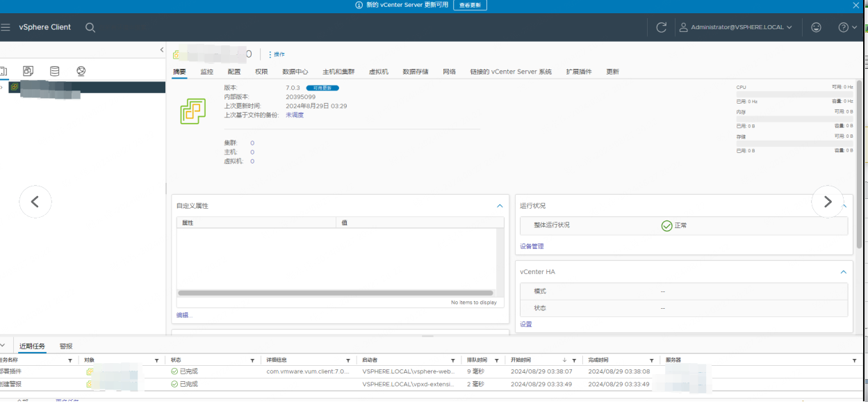Go to the next image with right arrow

[828, 202]
